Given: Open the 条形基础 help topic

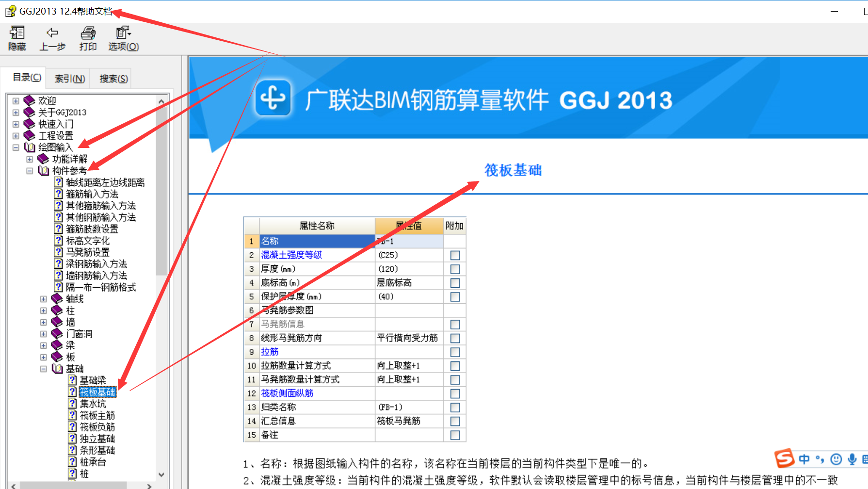Looking at the screenshot, I should click(97, 450).
